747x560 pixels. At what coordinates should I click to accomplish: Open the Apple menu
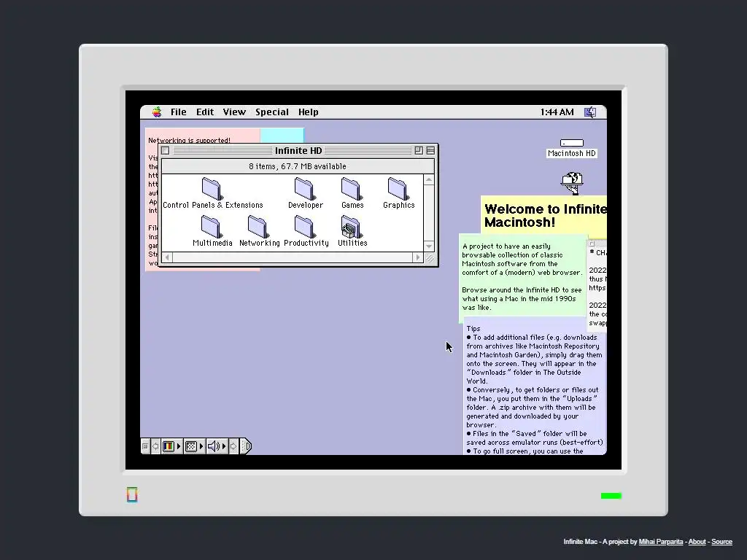coord(157,112)
